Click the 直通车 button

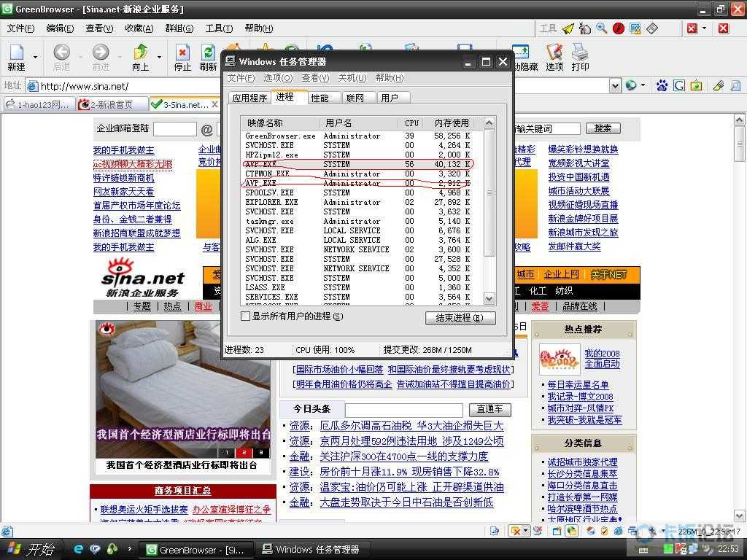tap(489, 409)
